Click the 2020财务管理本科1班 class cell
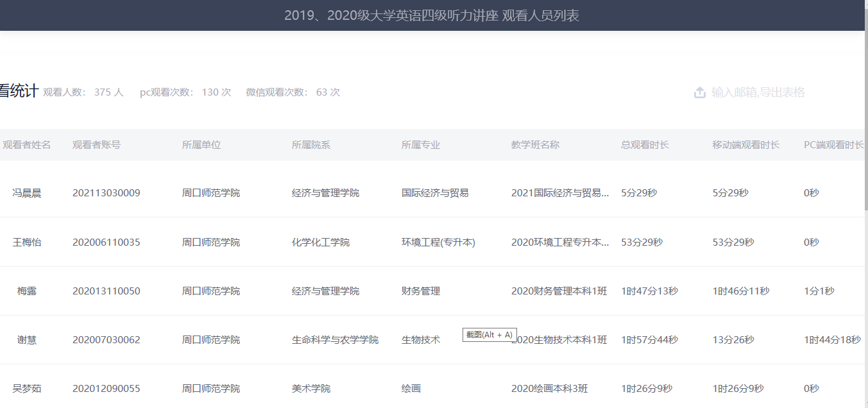This screenshot has width=868, height=408. pos(559,291)
